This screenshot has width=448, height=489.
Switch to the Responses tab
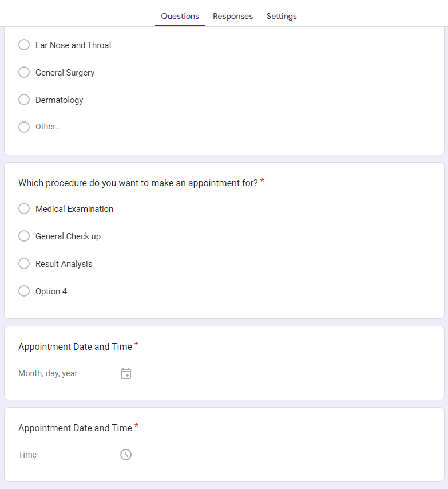[233, 16]
